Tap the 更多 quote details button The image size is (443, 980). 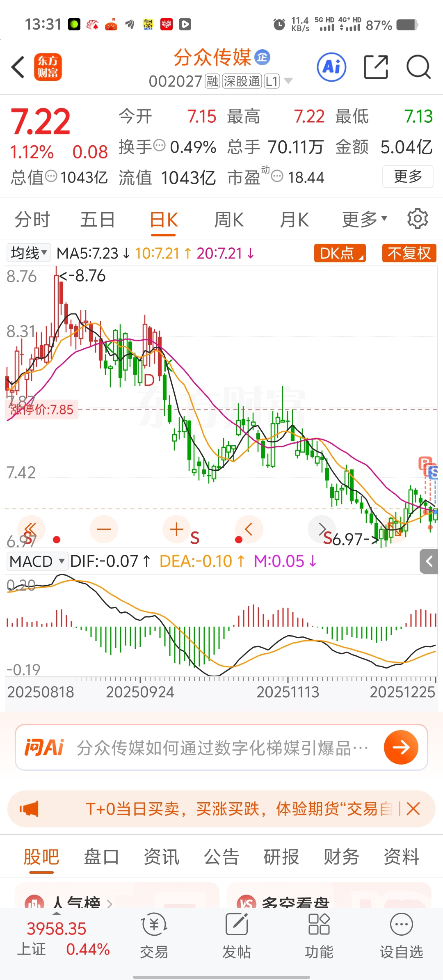coord(408,176)
